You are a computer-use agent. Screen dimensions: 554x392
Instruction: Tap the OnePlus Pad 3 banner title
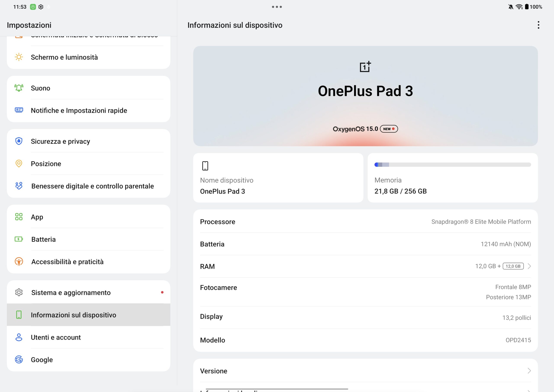point(365,91)
